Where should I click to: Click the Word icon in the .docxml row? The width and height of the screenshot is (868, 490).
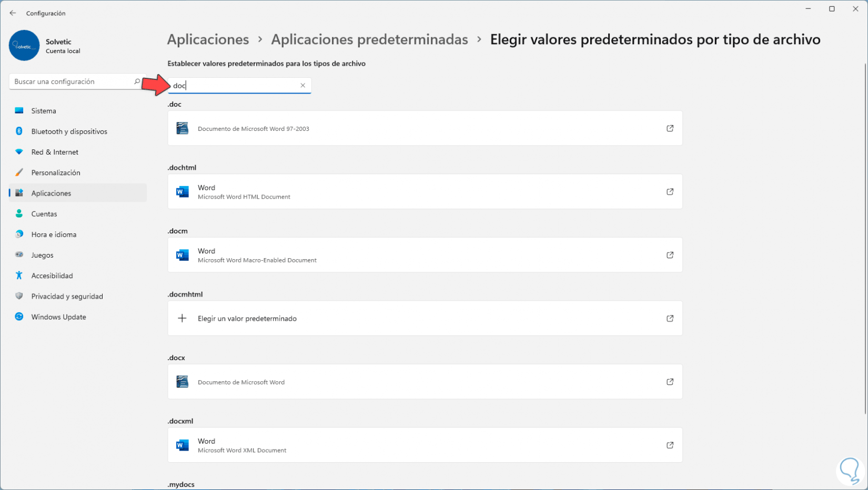(x=182, y=445)
